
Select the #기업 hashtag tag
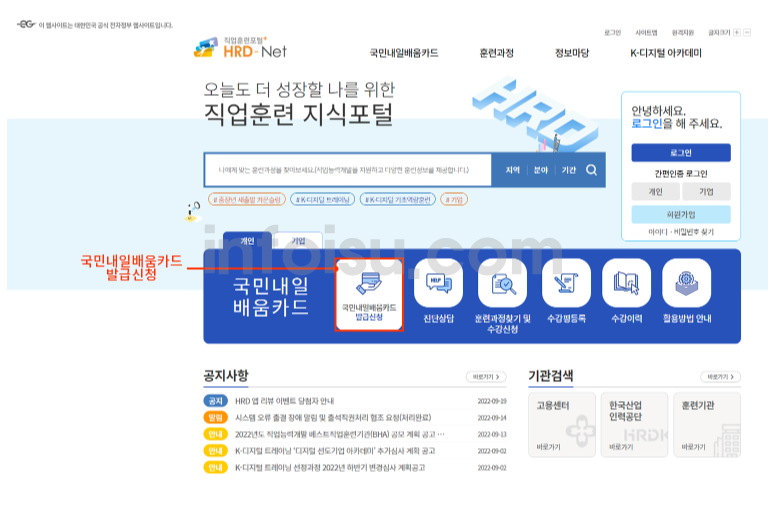(454, 199)
